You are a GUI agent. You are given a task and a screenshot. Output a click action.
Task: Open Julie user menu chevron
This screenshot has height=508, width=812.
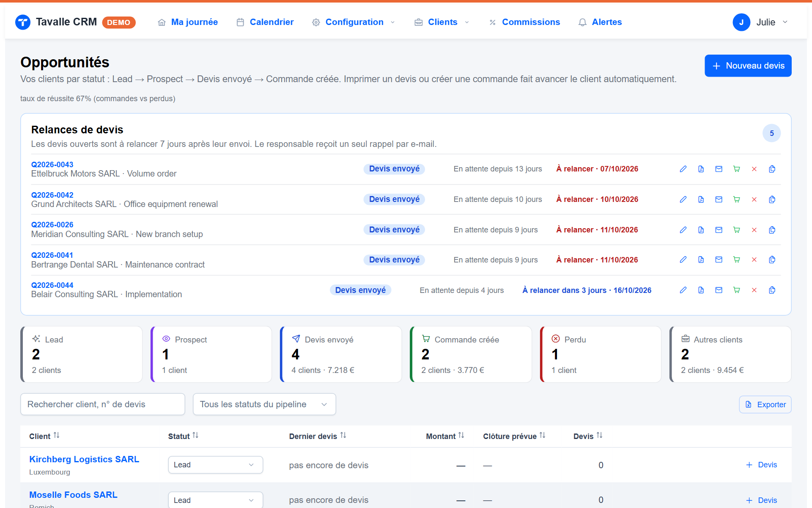(785, 22)
